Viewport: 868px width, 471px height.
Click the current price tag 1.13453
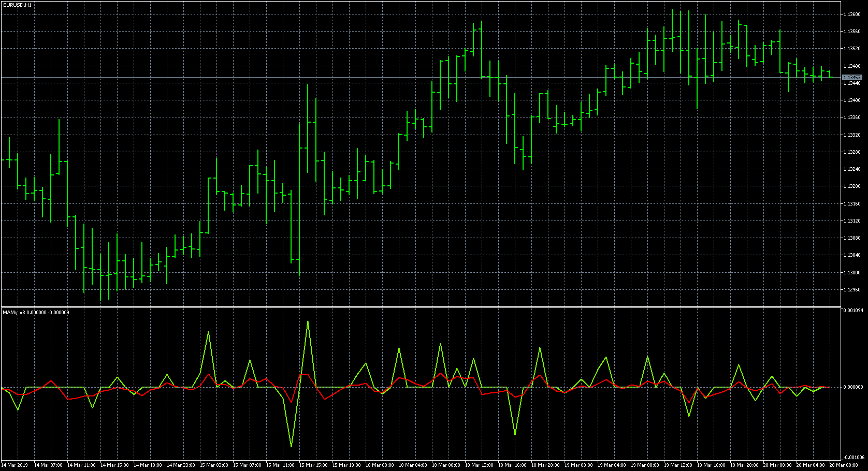852,77
